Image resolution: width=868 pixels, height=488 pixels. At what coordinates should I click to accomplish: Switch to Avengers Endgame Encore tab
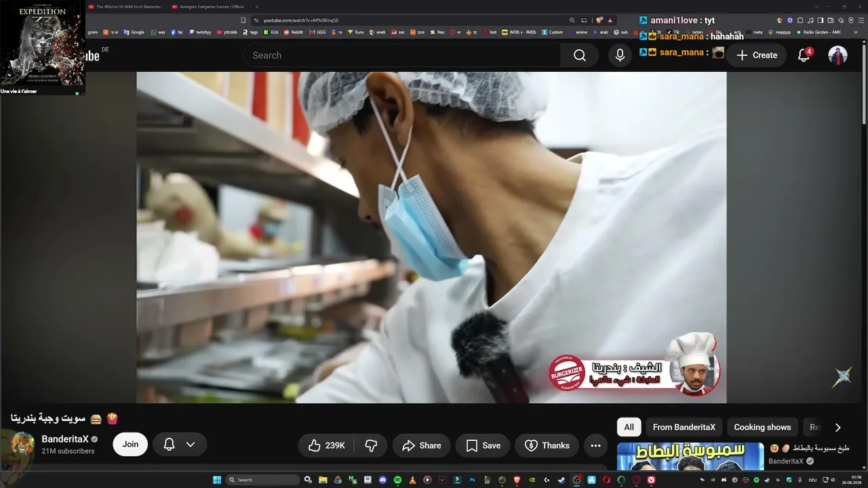pyautogui.click(x=209, y=7)
